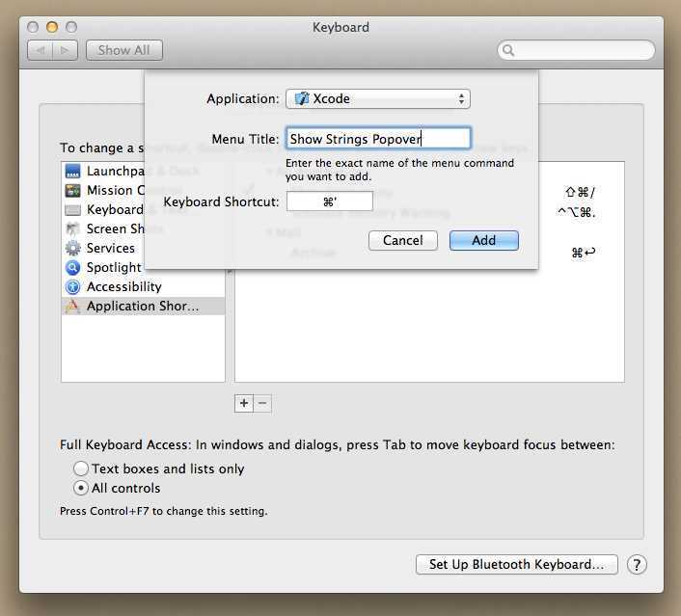Go forward with the right arrow button
The height and width of the screenshot is (616, 681).
pos(66,50)
